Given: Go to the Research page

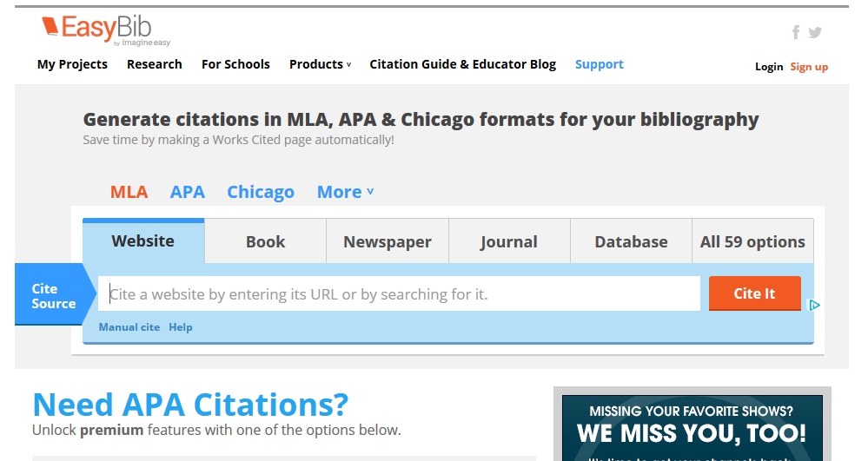Looking at the screenshot, I should click(x=155, y=64).
